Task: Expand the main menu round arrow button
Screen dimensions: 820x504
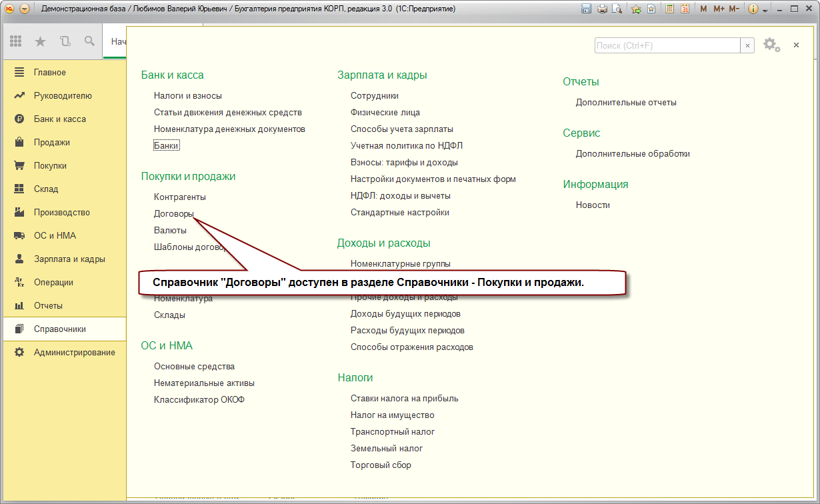Action: click(25, 9)
